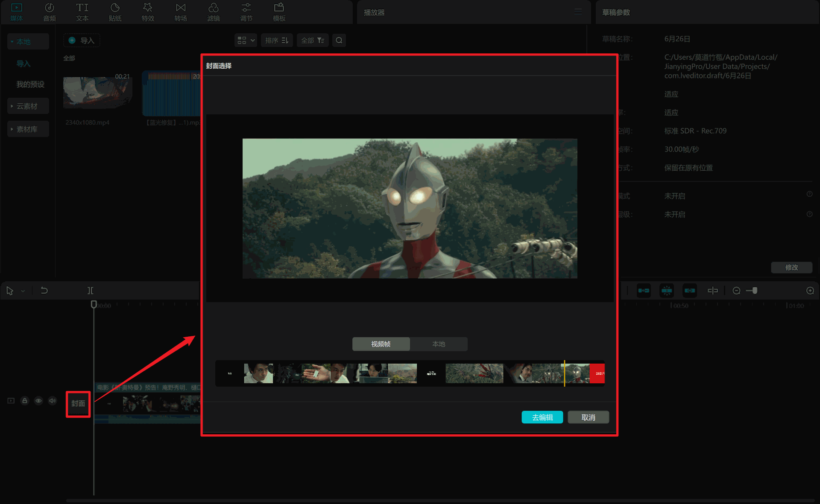Open the 音频 audio panel icon
This screenshot has width=820, height=504.
click(x=49, y=12)
